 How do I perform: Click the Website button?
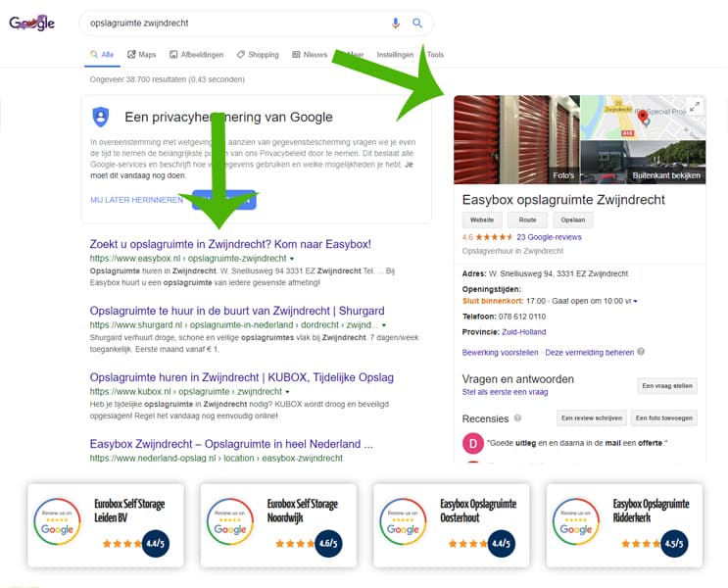(x=482, y=220)
